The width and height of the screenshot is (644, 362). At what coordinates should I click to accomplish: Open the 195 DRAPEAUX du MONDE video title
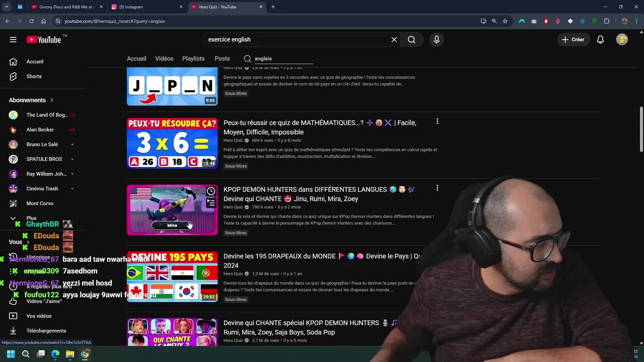coord(321,260)
